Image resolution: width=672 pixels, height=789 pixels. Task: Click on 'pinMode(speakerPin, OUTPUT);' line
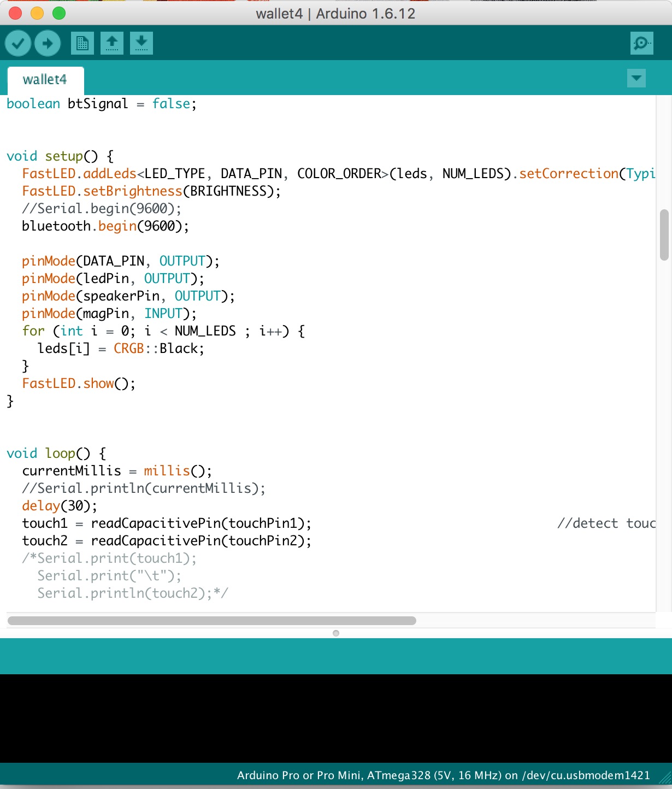[x=128, y=296]
